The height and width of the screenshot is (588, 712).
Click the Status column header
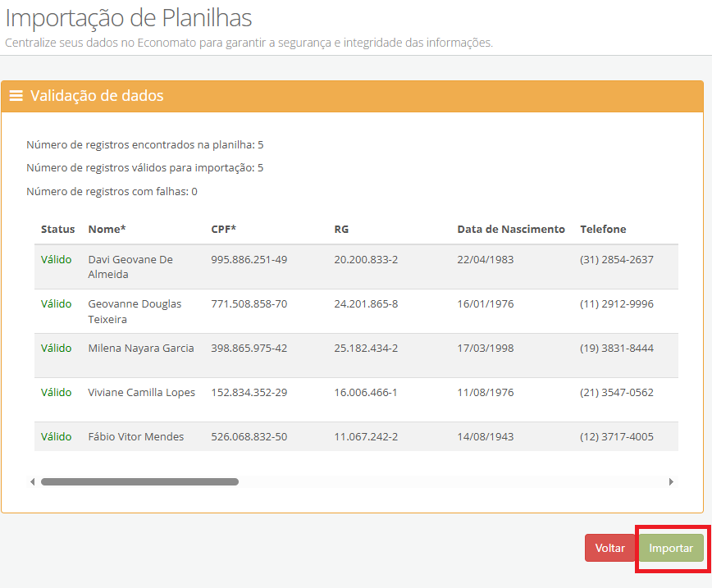pos(57,230)
